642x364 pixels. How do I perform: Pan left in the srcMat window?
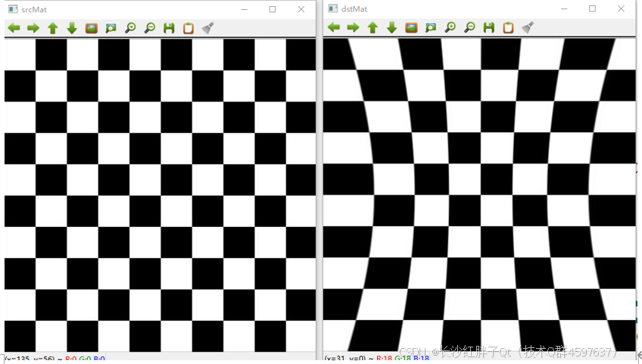point(14,28)
